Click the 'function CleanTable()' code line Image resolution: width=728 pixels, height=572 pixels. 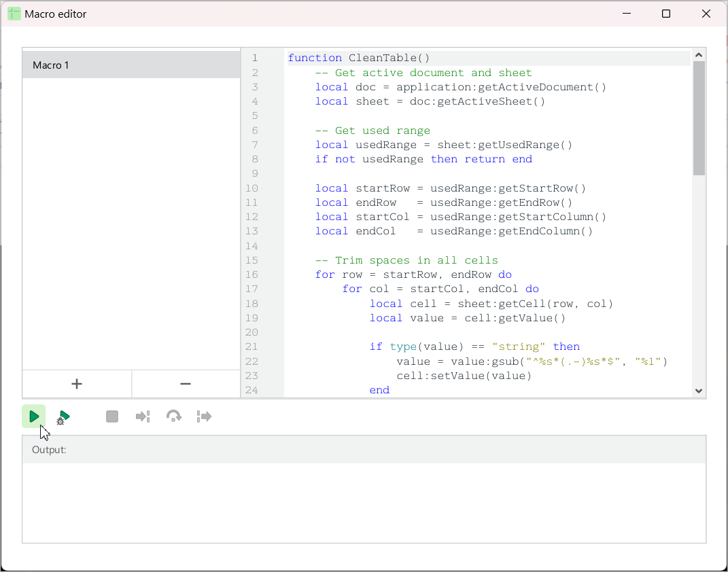358,58
